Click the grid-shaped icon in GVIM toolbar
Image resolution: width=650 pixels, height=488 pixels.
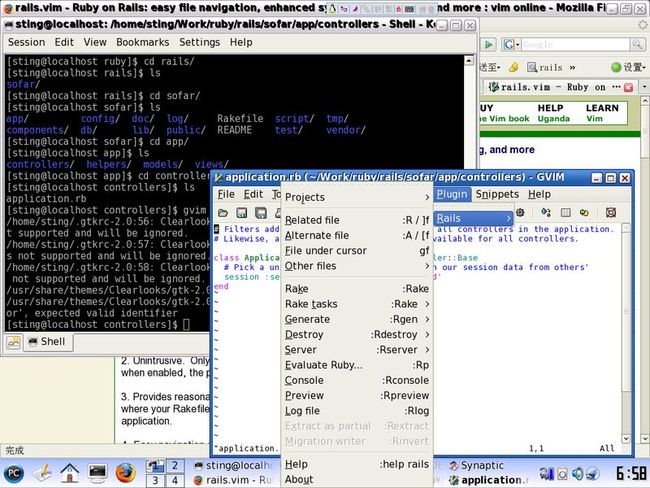(x=565, y=213)
